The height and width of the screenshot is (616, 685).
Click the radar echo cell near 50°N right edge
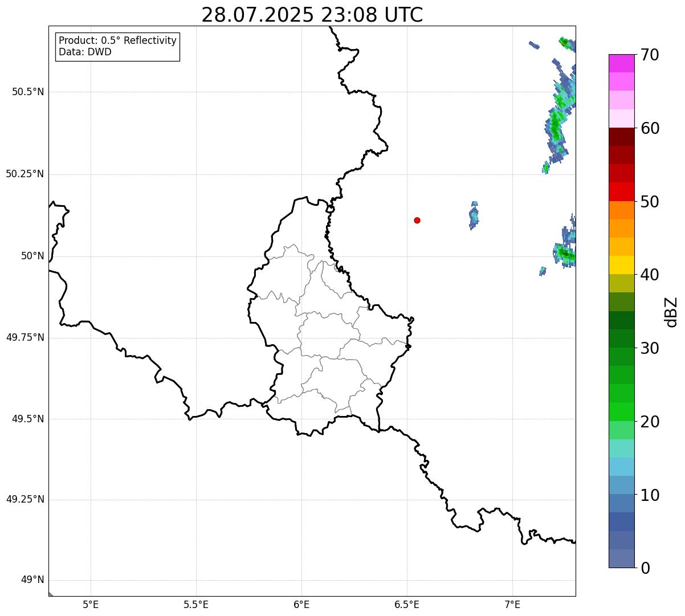pyautogui.click(x=565, y=254)
